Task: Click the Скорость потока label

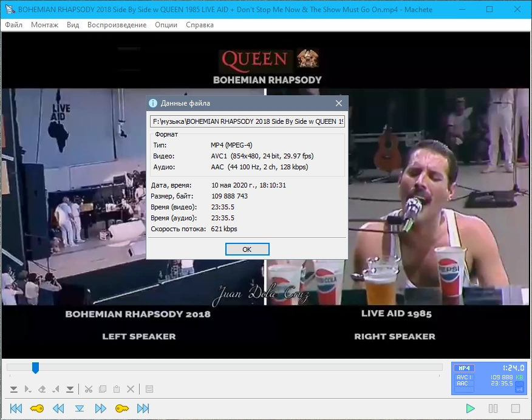Action: tap(178, 229)
